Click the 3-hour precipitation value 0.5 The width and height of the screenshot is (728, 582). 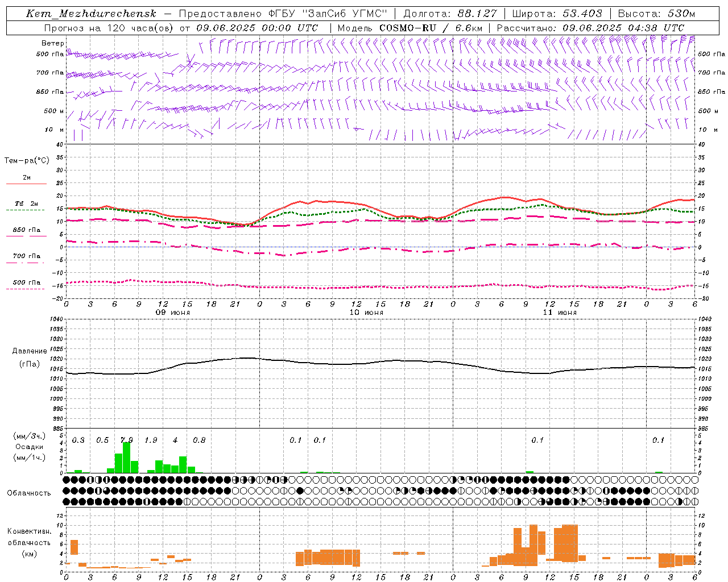pos(102,440)
